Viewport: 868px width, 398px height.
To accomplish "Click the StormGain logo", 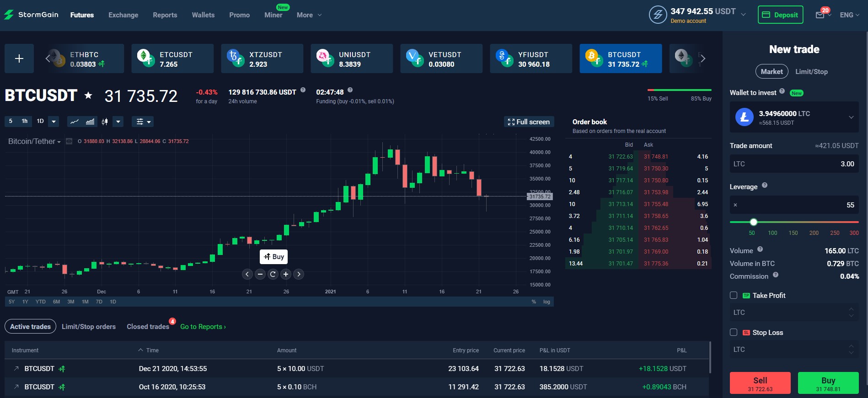I will tap(31, 15).
